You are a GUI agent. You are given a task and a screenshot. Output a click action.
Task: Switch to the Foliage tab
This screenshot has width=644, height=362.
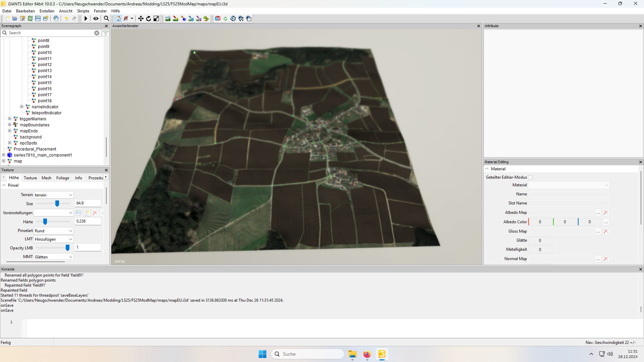pos(63,178)
